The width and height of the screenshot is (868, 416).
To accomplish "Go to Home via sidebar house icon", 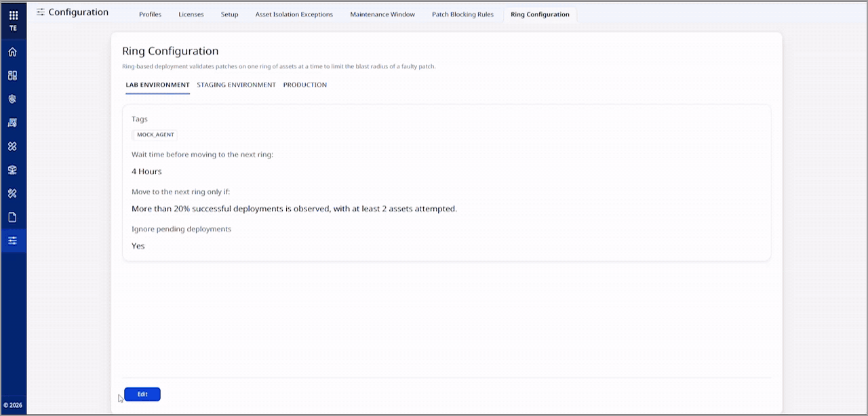I will [12, 52].
